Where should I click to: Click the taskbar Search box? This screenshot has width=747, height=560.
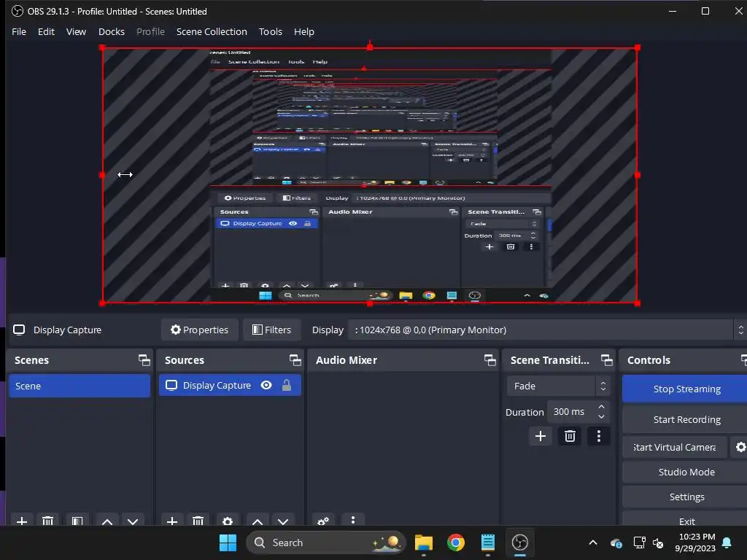pos(326,542)
